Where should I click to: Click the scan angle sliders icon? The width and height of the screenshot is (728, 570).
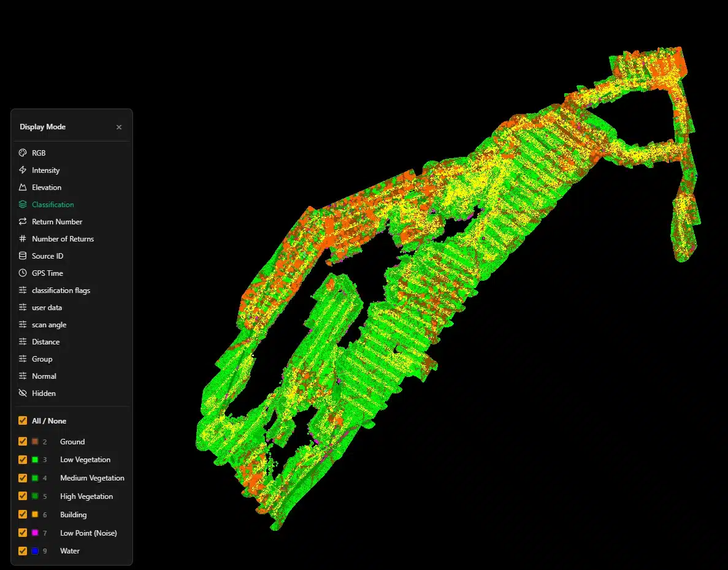click(x=22, y=324)
